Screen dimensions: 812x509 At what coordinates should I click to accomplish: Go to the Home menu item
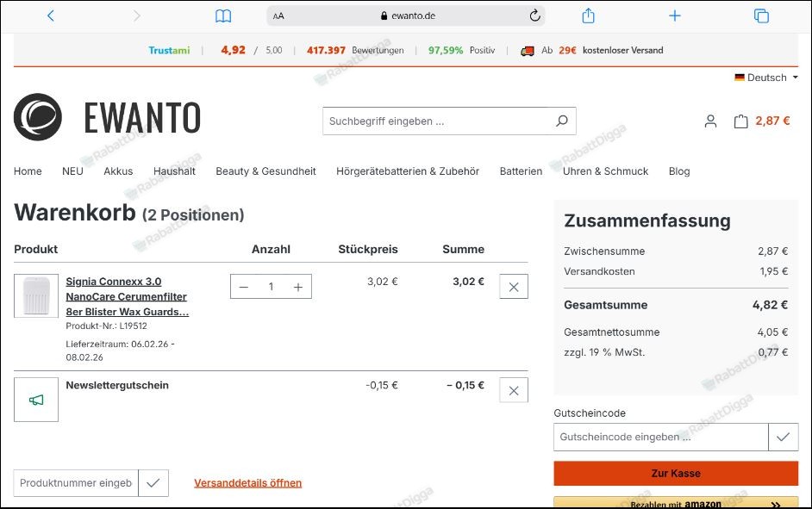28,171
